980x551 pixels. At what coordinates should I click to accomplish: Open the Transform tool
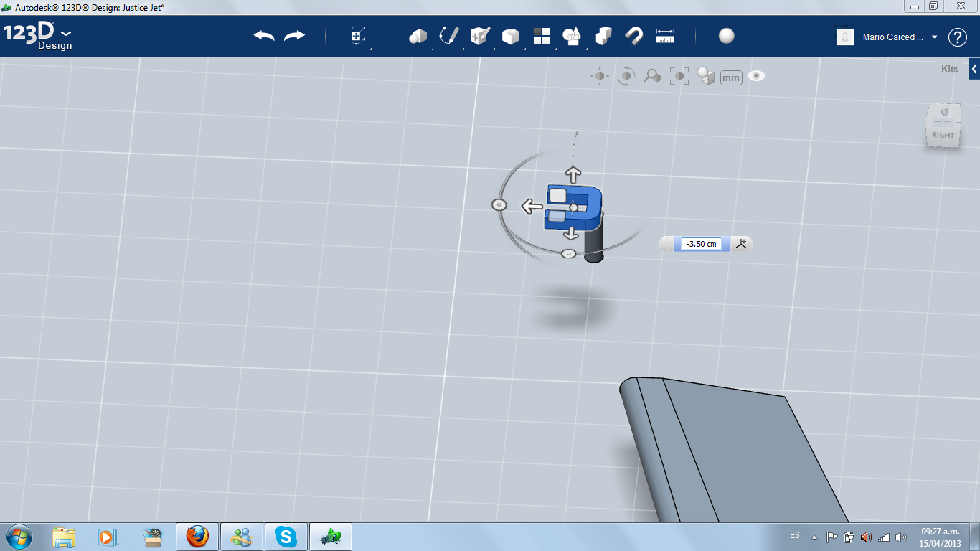[x=358, y=36]
